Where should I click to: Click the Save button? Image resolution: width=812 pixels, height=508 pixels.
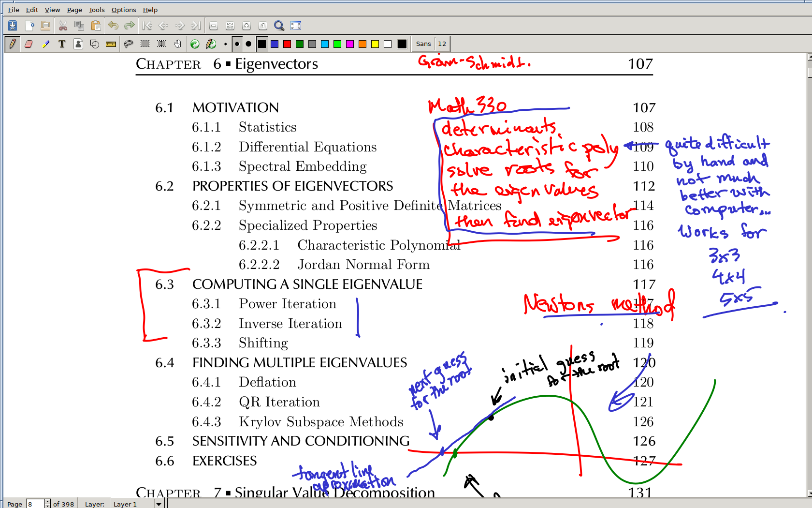tap(13, 26)
